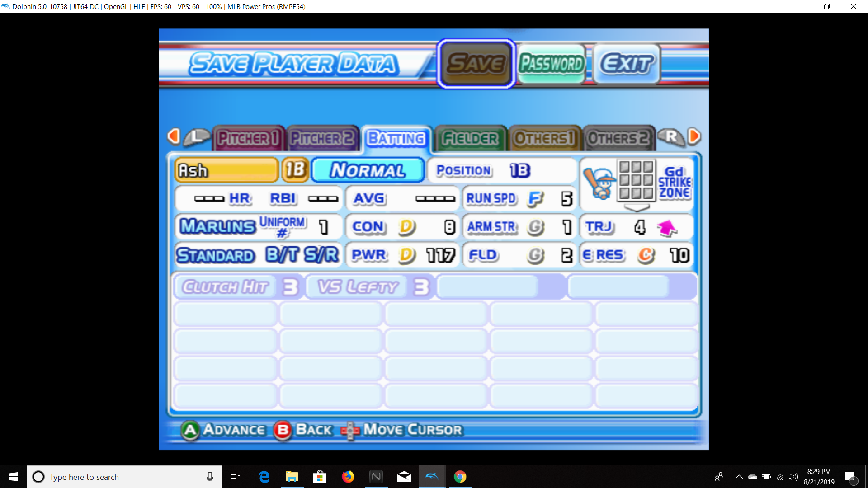Click the L shoulder button icon
Image resolution: width=868 pixels, height=488 pixels.
click(x=197, y=136)
